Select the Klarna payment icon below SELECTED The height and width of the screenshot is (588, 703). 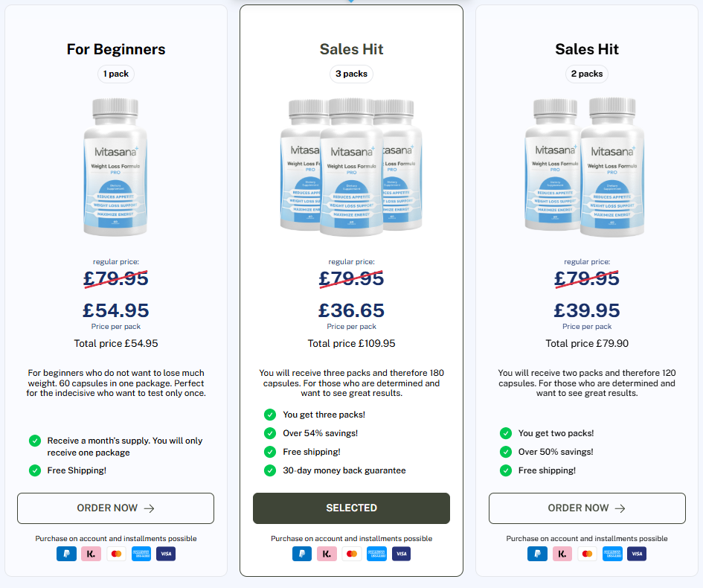point(327,554)
